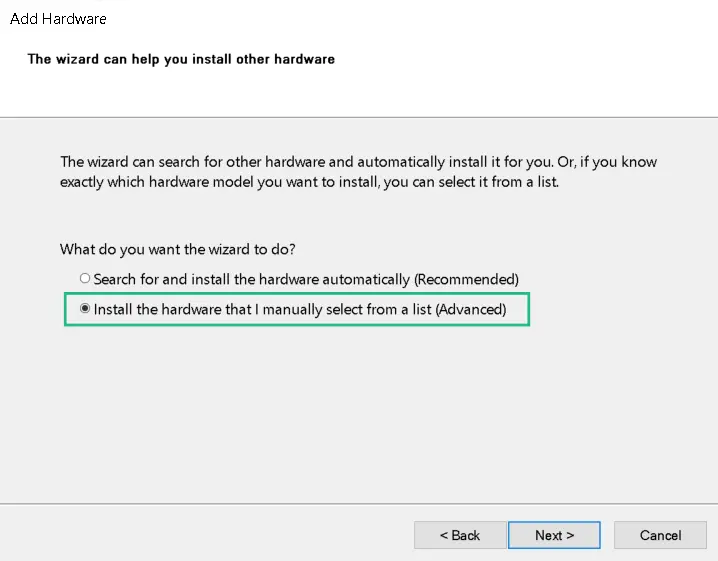Image resolution: width=718 pixels, height=561 pixels.
Task: Go back with the Back button
Action: pyautogui.click(x=460, y=535)
